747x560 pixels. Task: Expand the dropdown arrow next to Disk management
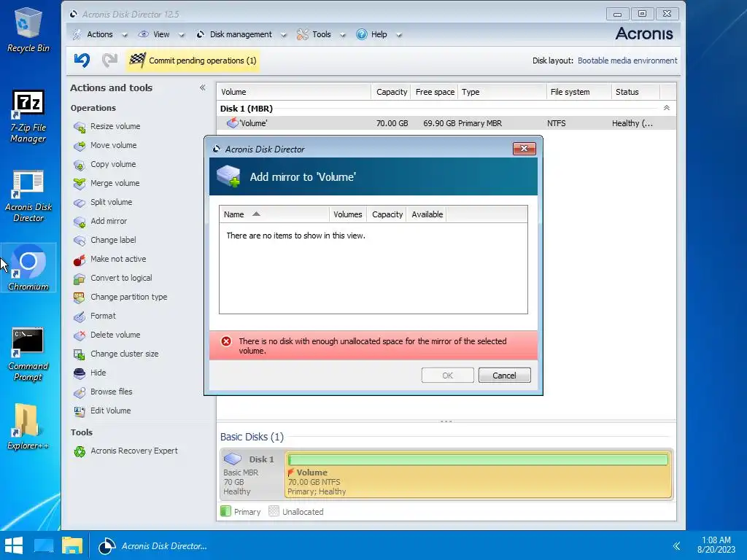coord(284,35)
